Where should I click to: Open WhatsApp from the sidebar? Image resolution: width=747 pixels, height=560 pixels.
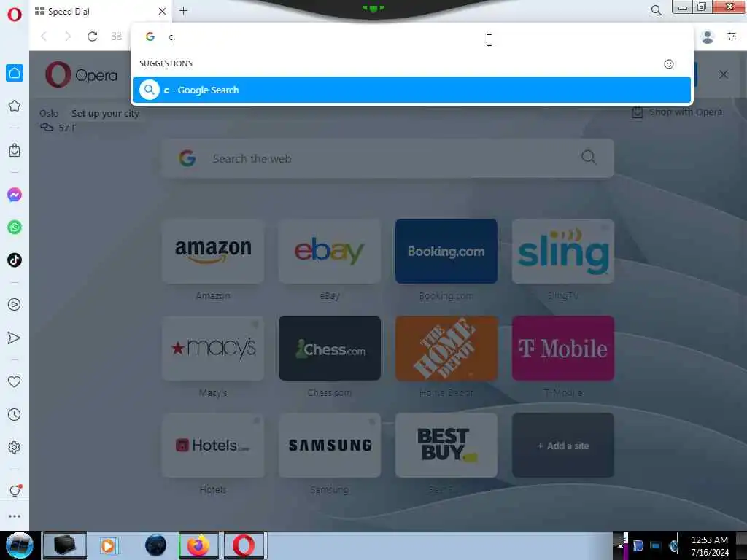pyautogui.click(x=15, y=227)
